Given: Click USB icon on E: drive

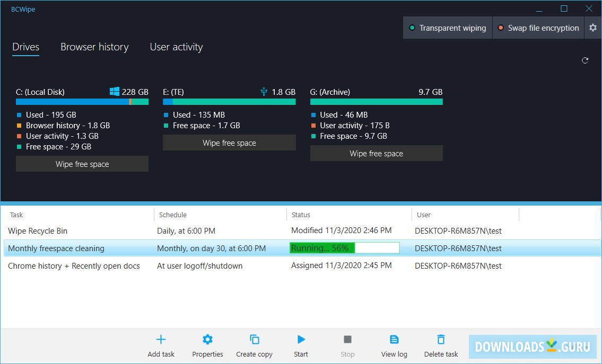Looking at the screenshot, I should (x=264, y=91).
